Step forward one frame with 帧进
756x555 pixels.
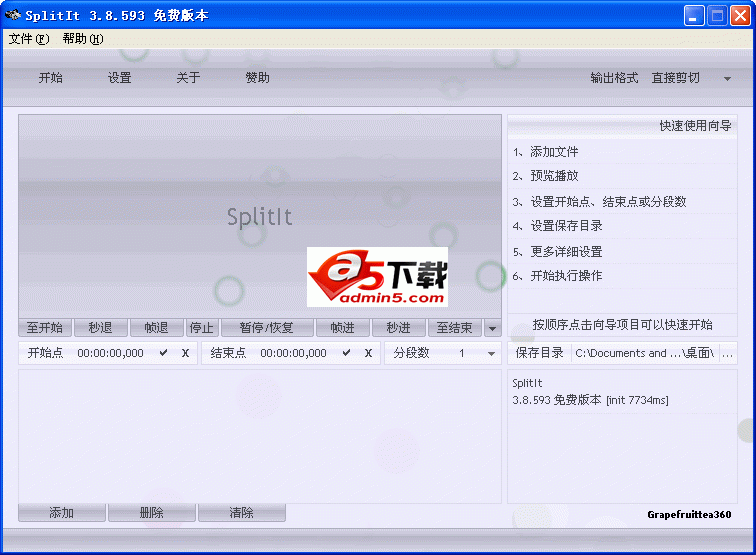point(343,328)
